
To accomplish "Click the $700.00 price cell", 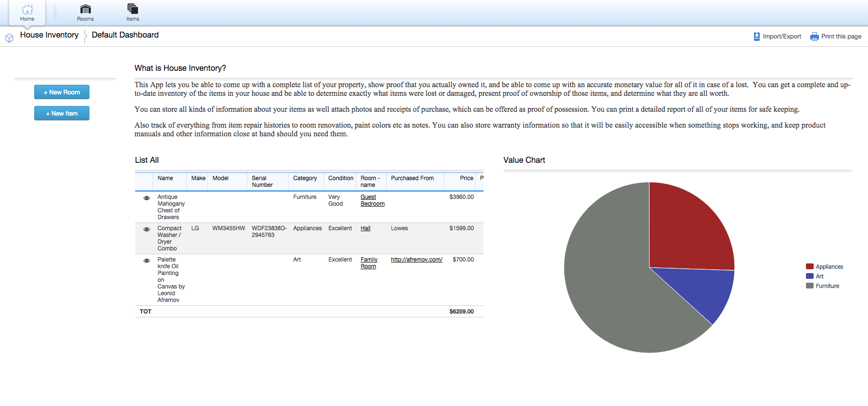I will pyautogui.click(x=463, y=260).
